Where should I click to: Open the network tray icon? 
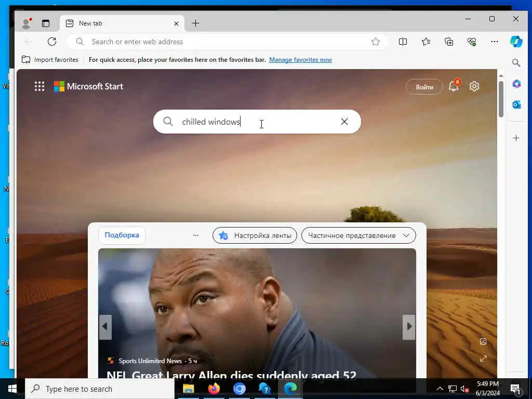tap(453, 389)
